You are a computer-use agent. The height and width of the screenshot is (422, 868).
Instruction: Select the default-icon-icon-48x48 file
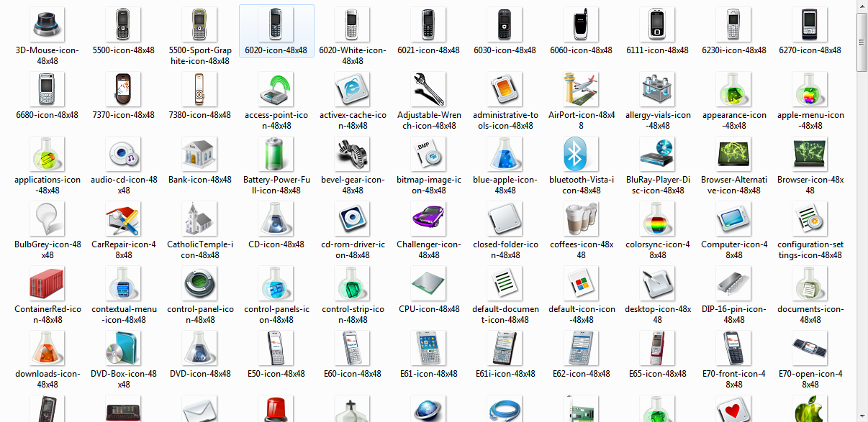click(x=582, y=283)
